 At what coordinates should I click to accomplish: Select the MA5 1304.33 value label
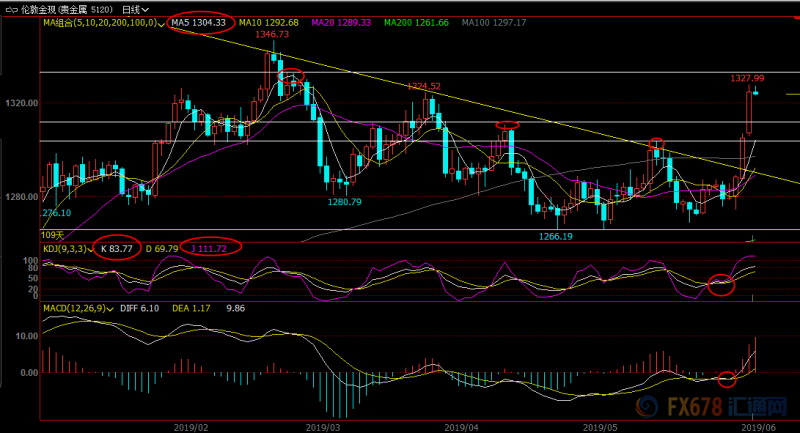pyautogui.click(x=198, y=22)
